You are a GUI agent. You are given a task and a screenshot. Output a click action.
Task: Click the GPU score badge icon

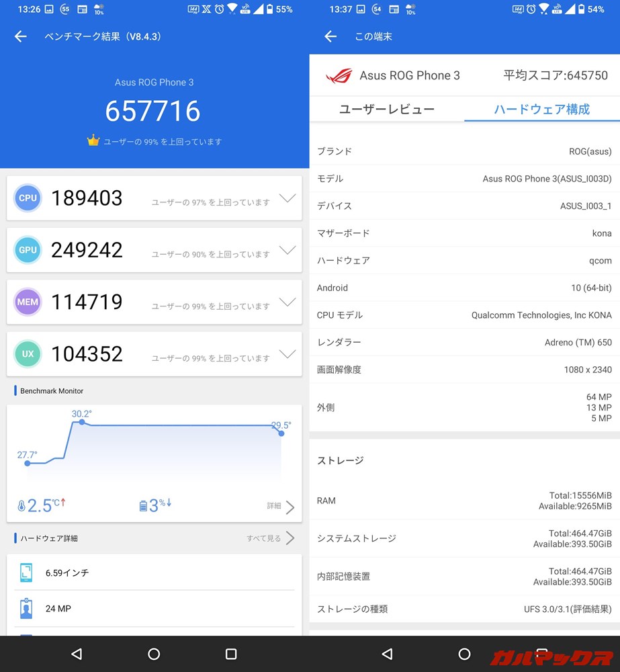tap(28, 250)
